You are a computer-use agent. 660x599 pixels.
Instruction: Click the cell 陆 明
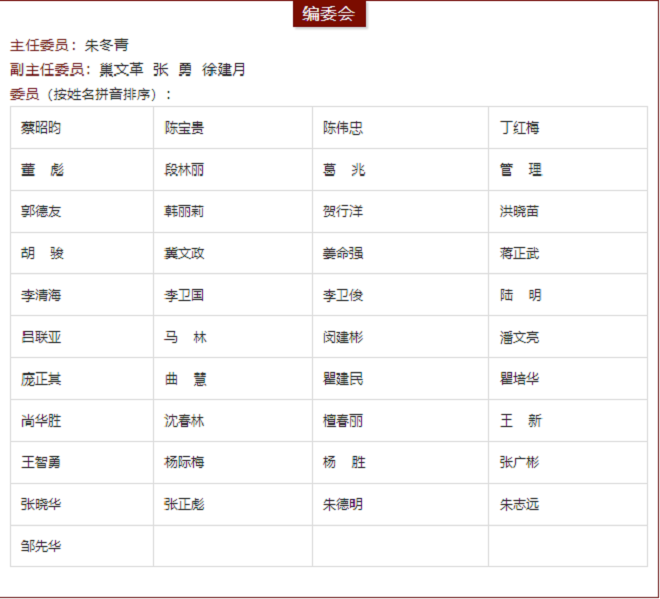(568, 295)
